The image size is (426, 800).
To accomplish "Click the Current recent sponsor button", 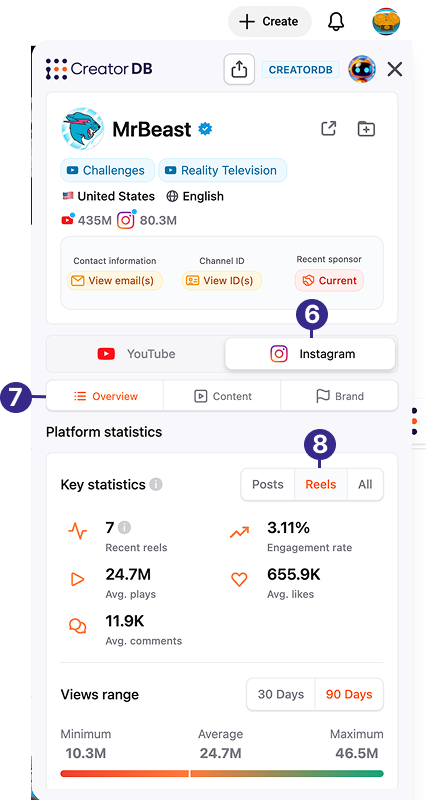I will pyautogui.click(x=329, y=281).
